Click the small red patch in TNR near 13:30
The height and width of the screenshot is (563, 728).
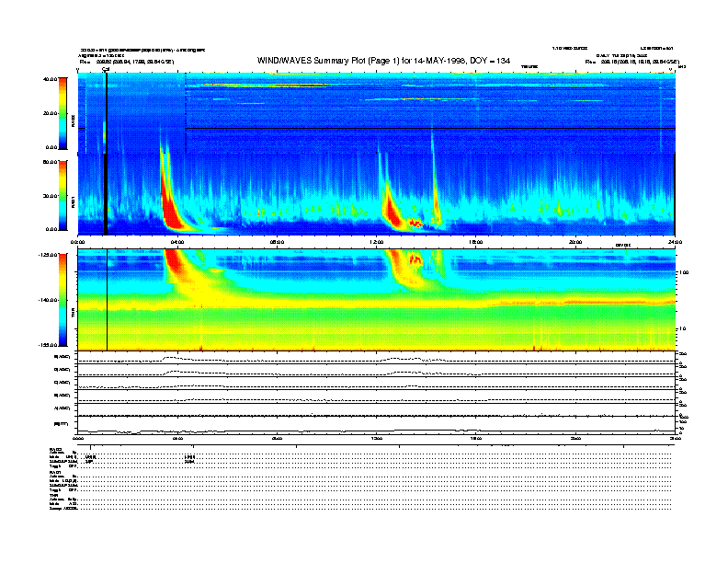415,259
